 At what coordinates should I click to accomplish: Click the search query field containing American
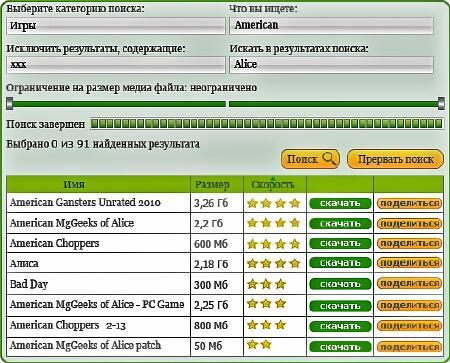[x=331, y=26]
